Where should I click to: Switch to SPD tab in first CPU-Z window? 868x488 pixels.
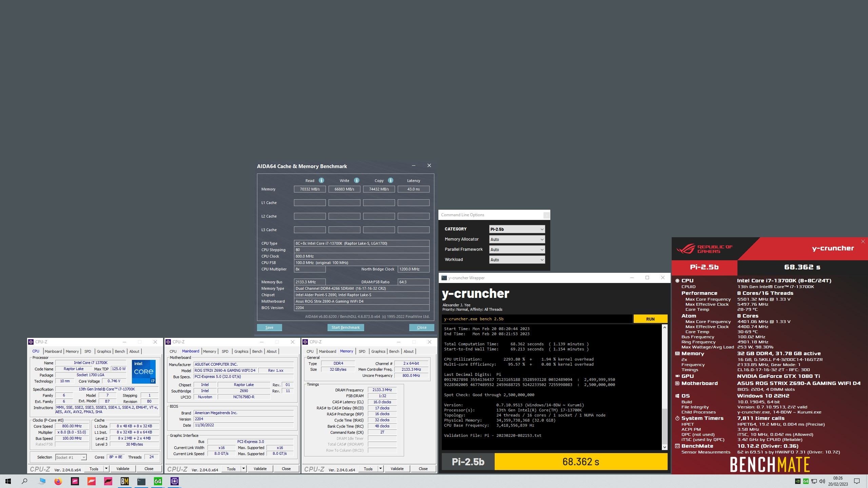(x=87, y=351)
